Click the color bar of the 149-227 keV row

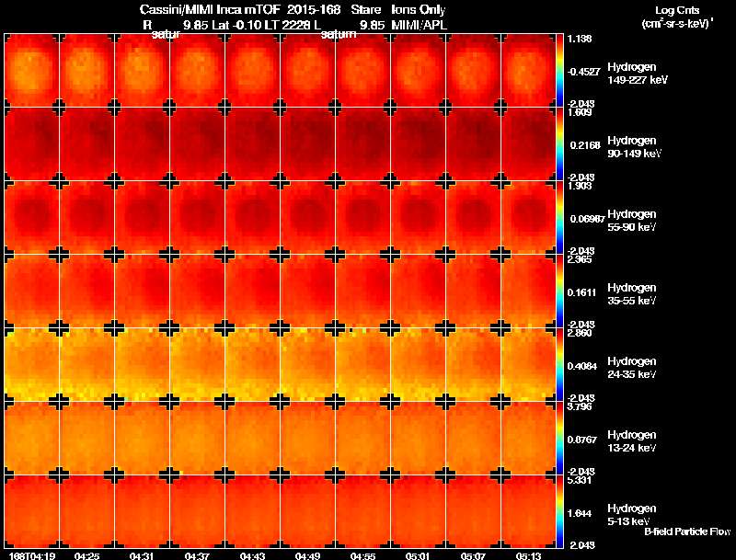click(x=559, y=71)
